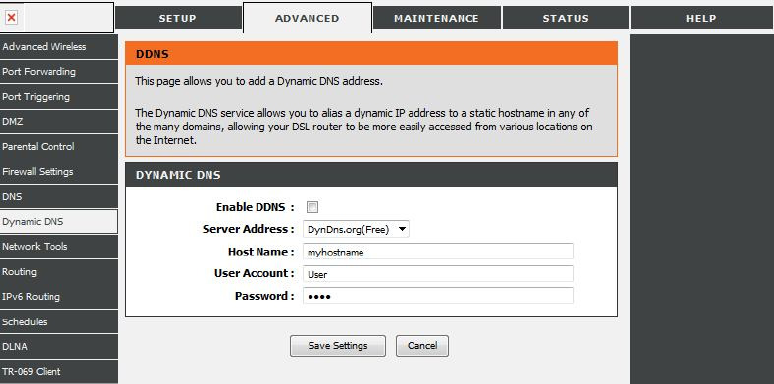774x384 pixels.
Task: Enable the DDNS checkbox
Action: coord(312,207)
